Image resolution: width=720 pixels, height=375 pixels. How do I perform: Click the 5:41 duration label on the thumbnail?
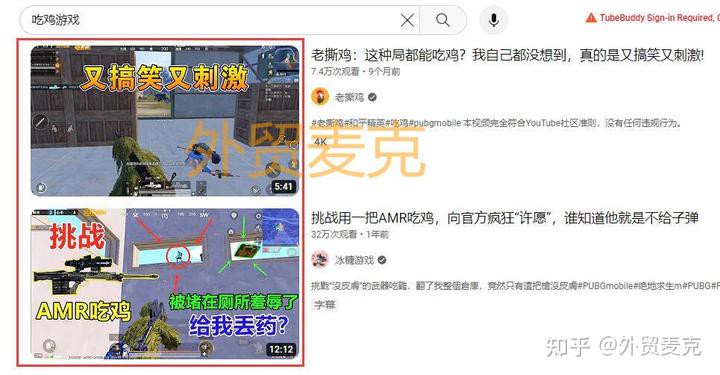tap(283, 186)
